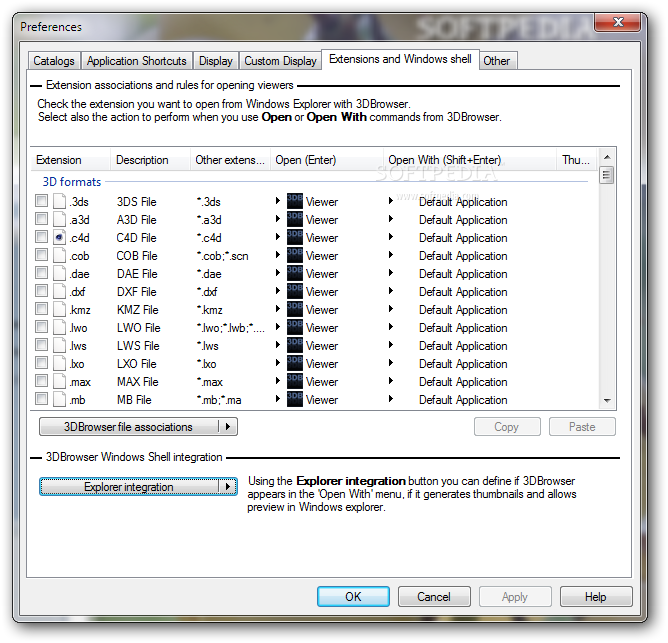
Task: Click the 3DB Viewer icon in the .max row
Action: (295, 381)
